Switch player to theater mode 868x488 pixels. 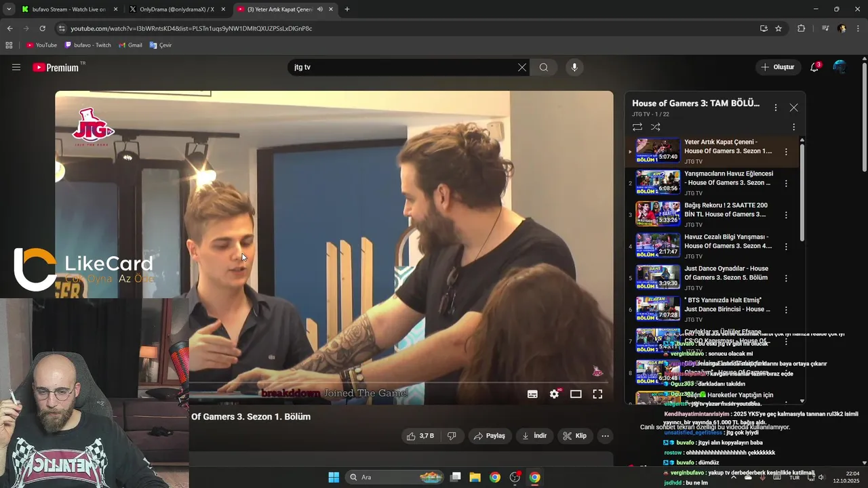576,394
